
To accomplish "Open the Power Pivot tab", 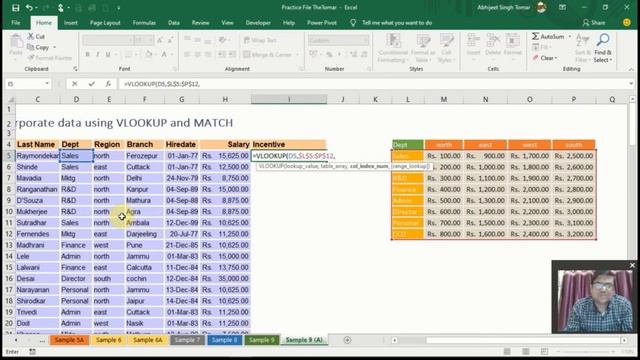I will click(322, 23).
